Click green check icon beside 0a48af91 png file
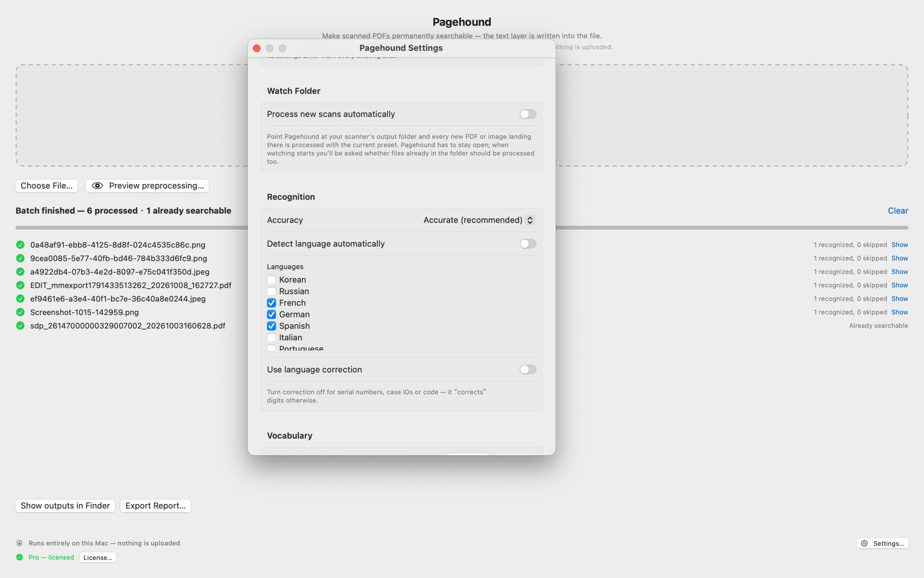The width and height of the screenshot is (924, 578). pyautogui.click(x=20, y=244)
